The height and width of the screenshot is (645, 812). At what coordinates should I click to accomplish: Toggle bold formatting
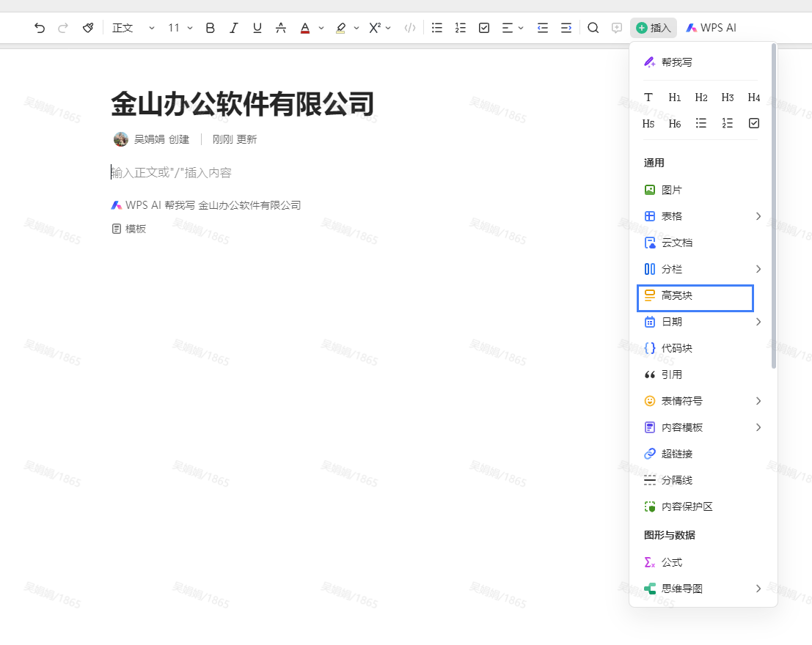pos(211,28)
